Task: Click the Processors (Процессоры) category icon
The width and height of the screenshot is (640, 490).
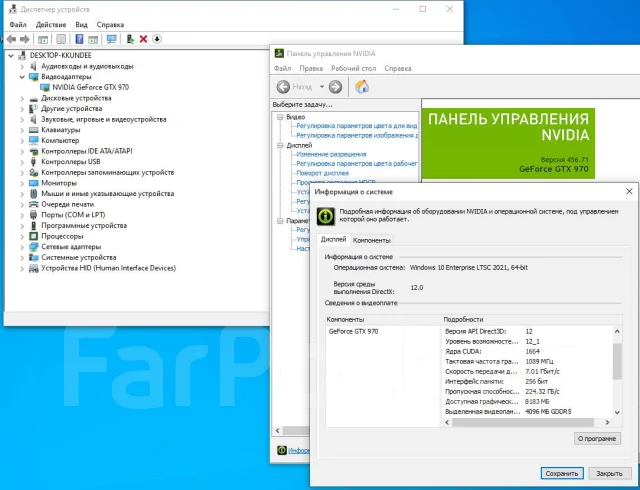Action: [33, 236]
